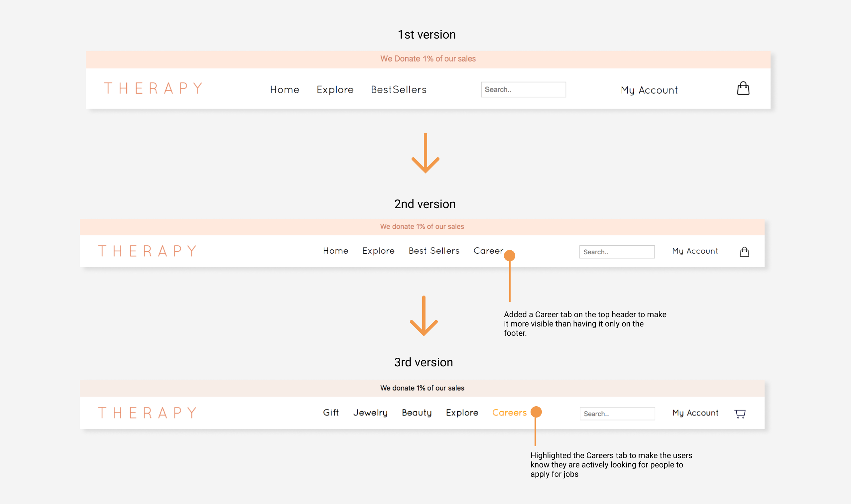Click the shopping bag icon in 2nd version
This screenshot has height=504, width=851.
coord(744,252)
